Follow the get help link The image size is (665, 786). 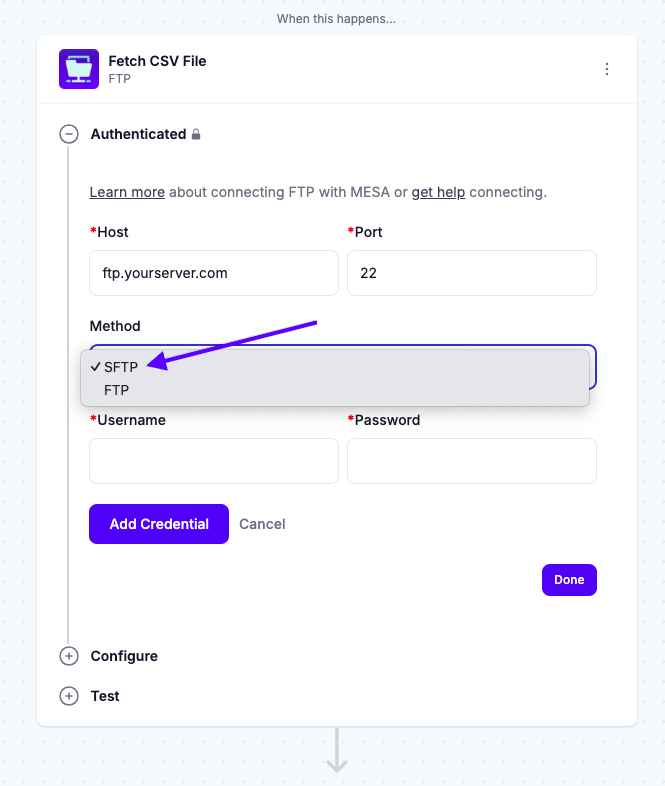438,192
